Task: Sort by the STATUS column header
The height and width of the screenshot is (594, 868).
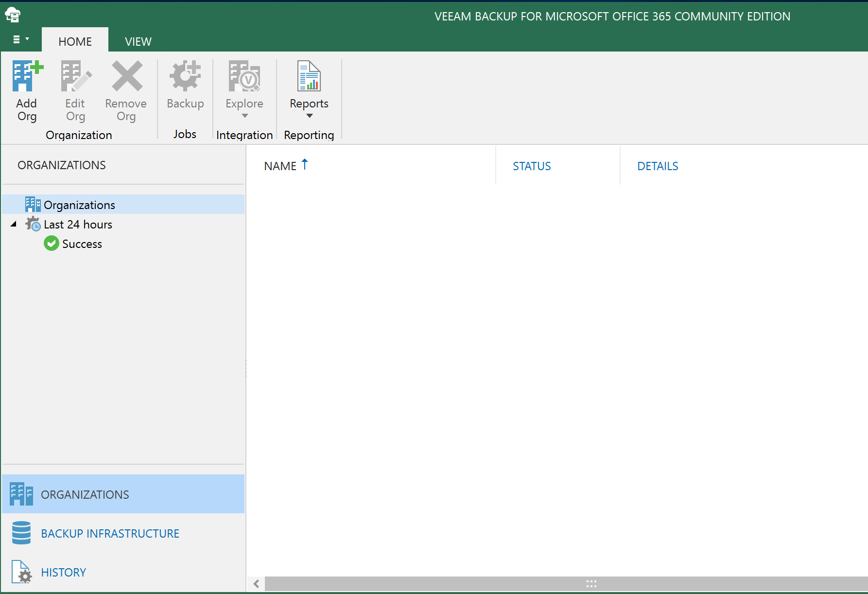Action: pos(532,166)
